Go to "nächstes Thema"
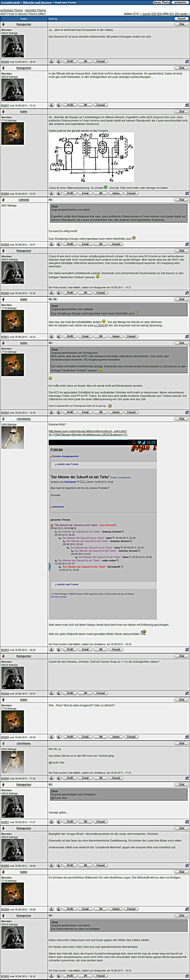The height and width of the screenshot is (980, 190). point(35,10)
